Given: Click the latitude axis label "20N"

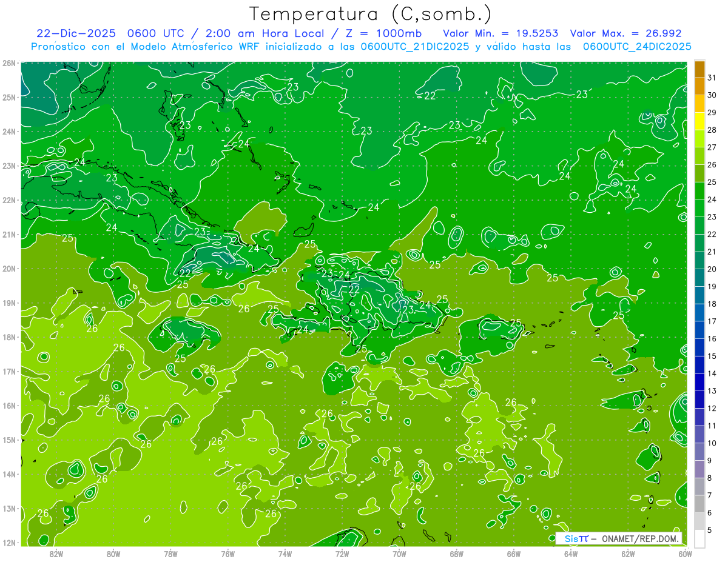Looking at the screenshot, I should click(x=8, y=268).
